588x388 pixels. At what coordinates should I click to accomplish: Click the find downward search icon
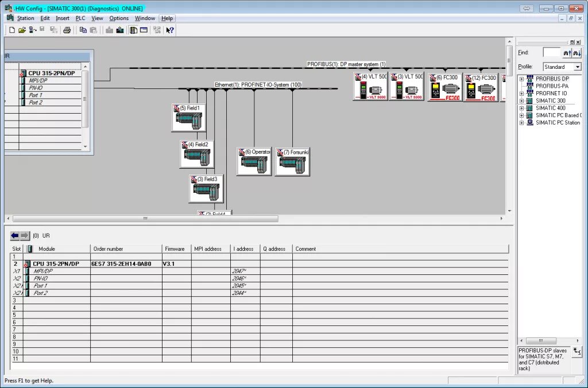577,53
